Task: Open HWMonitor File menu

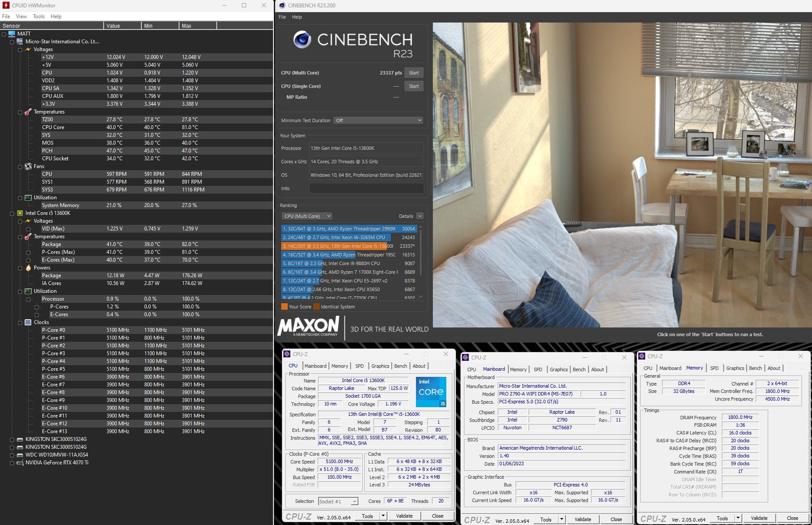Action: point(6,16)
